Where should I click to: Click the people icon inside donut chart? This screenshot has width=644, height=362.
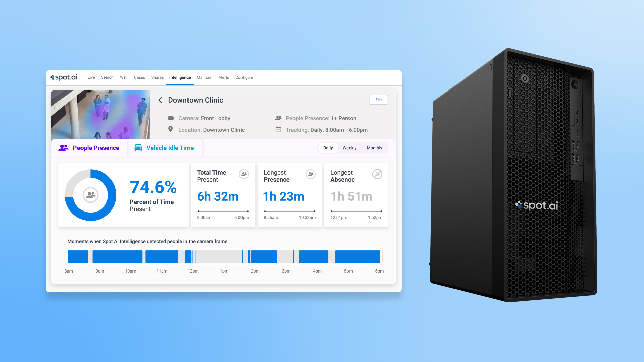[x=90, y=195]
